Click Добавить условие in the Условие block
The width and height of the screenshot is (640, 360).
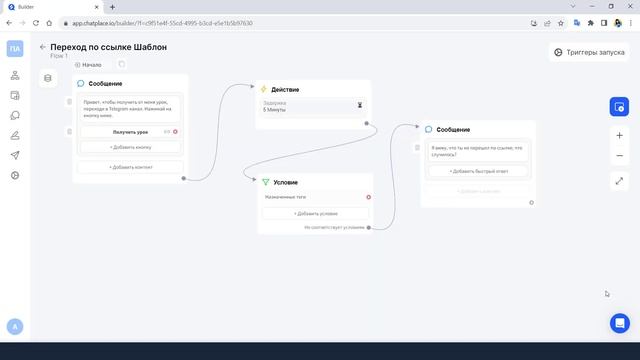tap(316, 213)
